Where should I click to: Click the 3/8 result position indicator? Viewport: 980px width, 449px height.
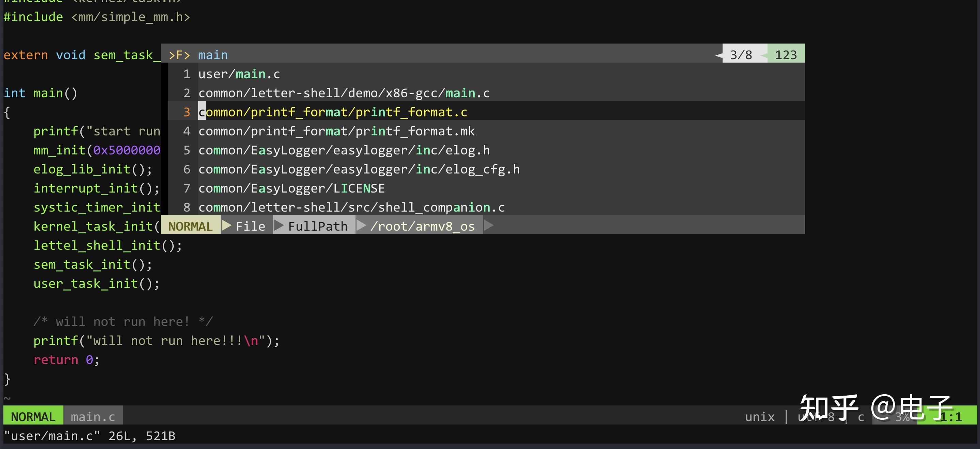click(x=741, y=55)
